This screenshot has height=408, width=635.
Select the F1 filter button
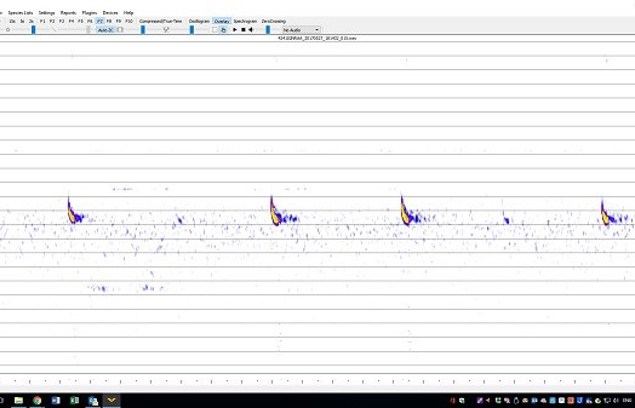pyautogui.click(x=42, y=20)
